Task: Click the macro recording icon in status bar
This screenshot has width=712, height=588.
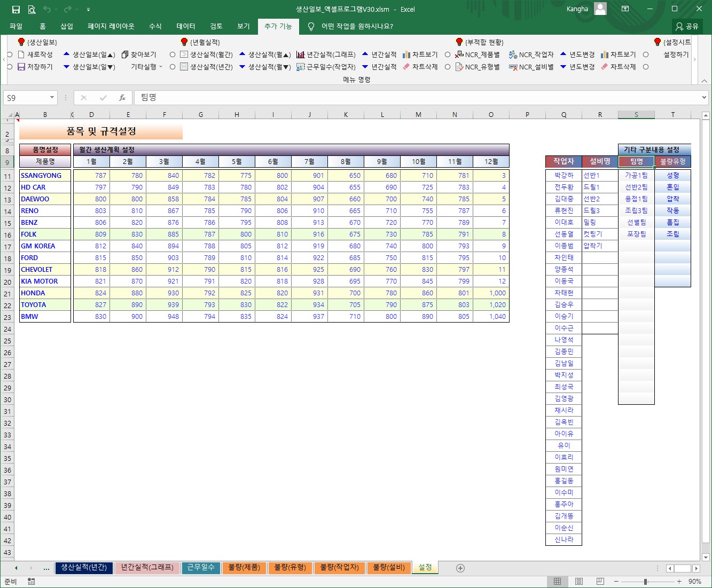Action: [x=32, y=581]
